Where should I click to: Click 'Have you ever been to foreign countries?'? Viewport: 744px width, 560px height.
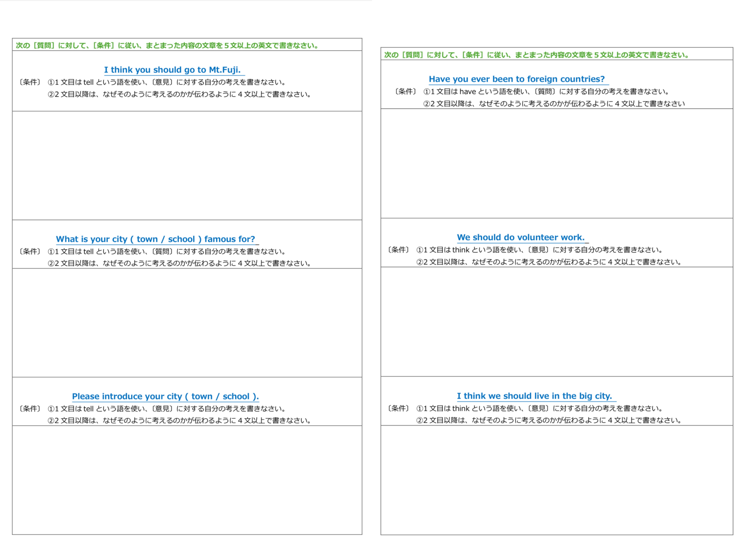click(x=517, y=79)
